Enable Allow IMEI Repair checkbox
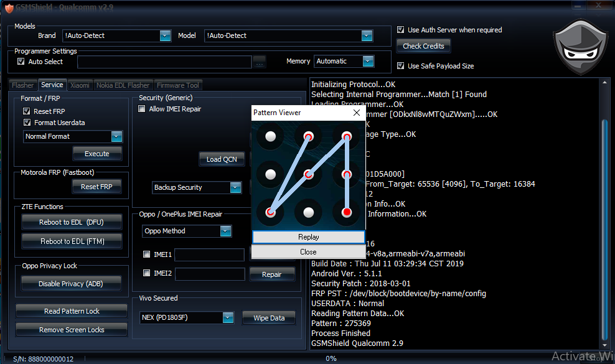The height and width of the screenshot is (364, 615). click(x=141, y=109)
